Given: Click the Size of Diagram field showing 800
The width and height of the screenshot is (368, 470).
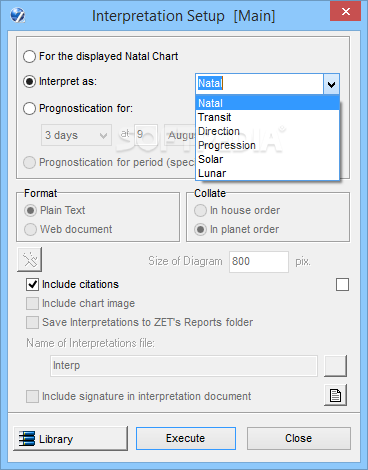Looking at the screenshot, I should point(259,262).
